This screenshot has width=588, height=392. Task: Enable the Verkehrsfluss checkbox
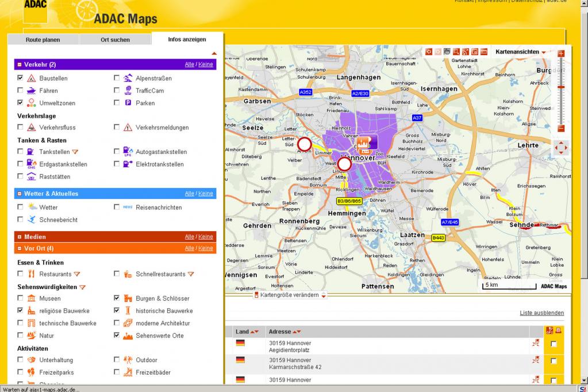[20, 127]
